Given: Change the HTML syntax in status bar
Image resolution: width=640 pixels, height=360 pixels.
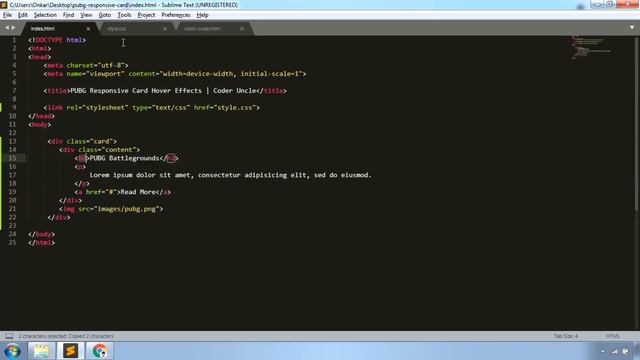Looking at the screenshot, I should (613, 336).
